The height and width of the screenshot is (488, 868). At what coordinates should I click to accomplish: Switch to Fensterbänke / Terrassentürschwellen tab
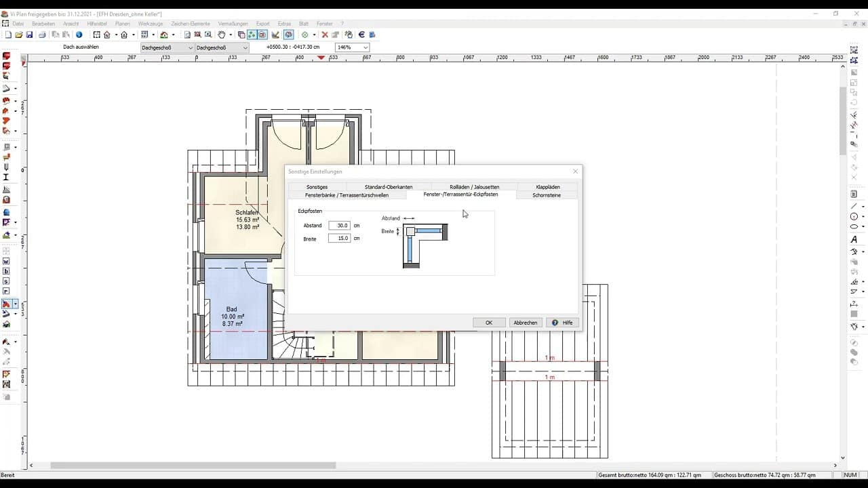347,195
